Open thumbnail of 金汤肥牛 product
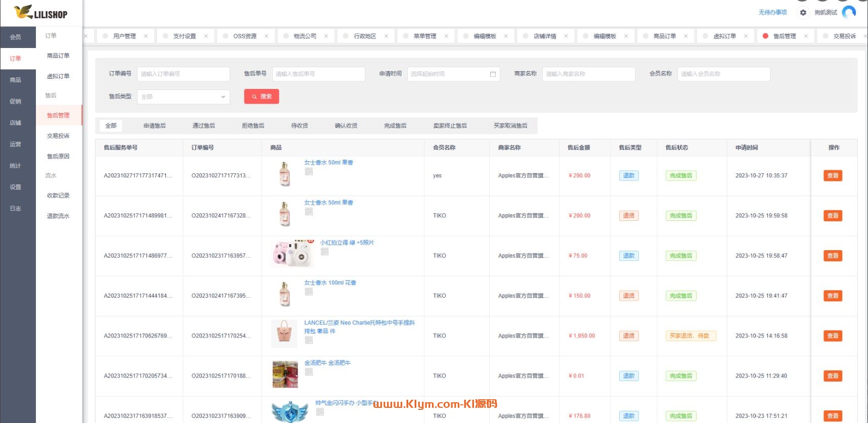The height and width of the screenshot is (423, 868). [x=285, y=374]
